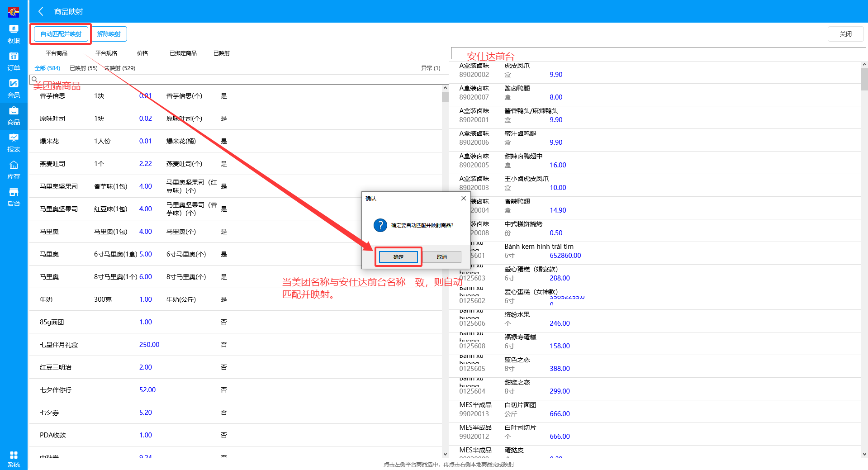Click 自动匹配并映射 button
Viewport: 868px width, 470px height.
(61, 34)
